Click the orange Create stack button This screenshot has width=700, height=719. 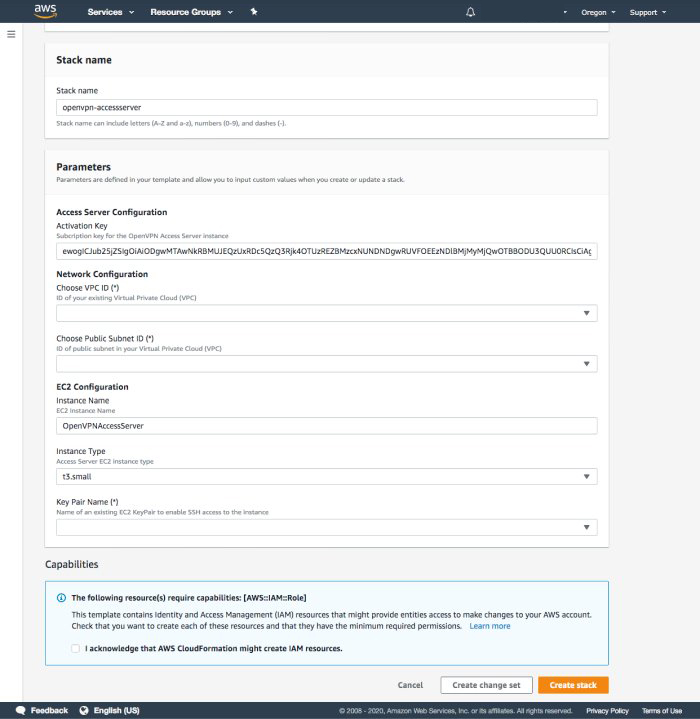pyautogui.click(x=573, y=685)
